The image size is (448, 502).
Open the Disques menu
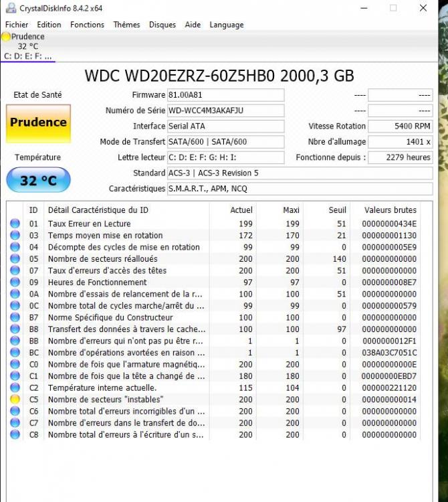click(x=162, y=25)
